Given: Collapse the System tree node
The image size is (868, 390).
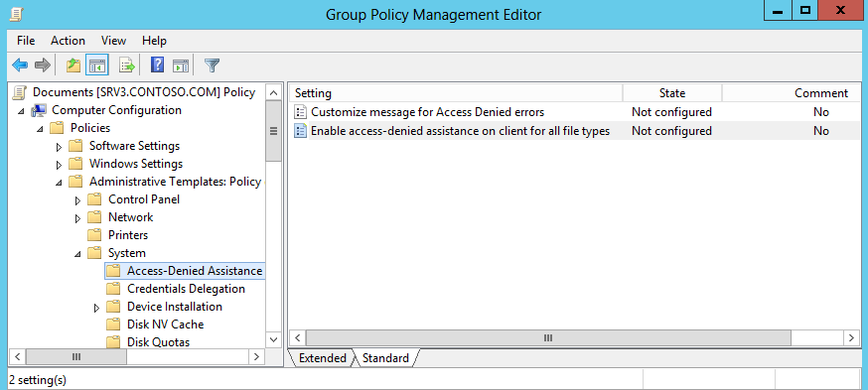Looking at the screenshot, I should [77, 254].
